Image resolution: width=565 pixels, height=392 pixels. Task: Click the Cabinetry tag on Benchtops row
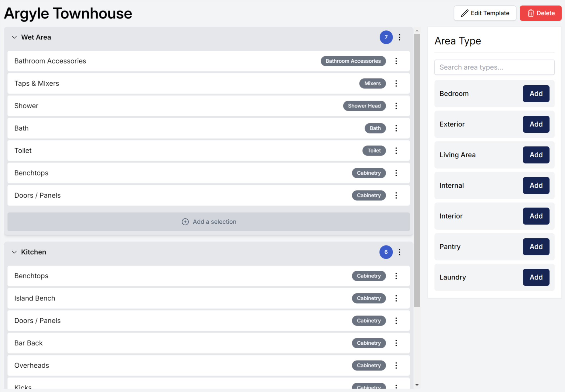369,173
